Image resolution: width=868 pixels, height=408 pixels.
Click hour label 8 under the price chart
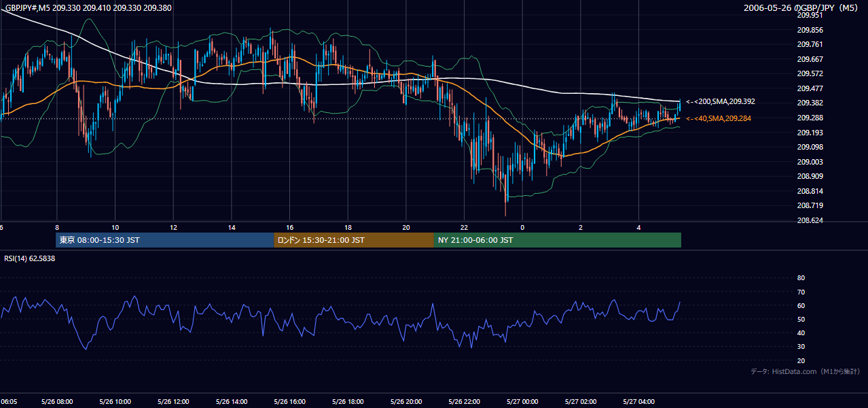click(57, 226)
